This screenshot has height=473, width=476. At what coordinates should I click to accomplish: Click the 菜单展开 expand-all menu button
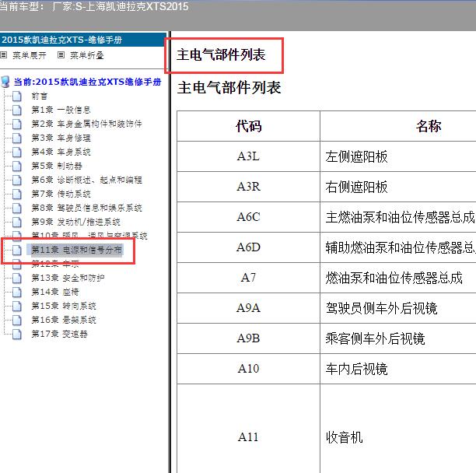[x=23, y=55]
